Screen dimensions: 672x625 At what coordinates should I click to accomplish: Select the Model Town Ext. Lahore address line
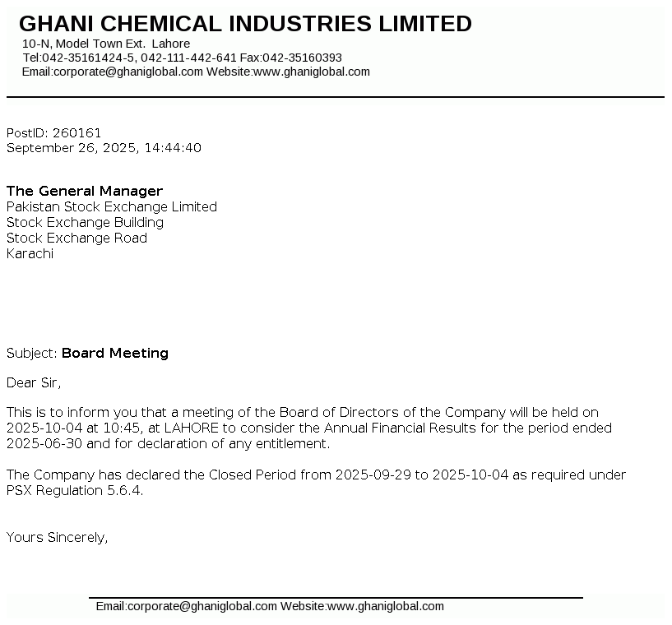106,44
